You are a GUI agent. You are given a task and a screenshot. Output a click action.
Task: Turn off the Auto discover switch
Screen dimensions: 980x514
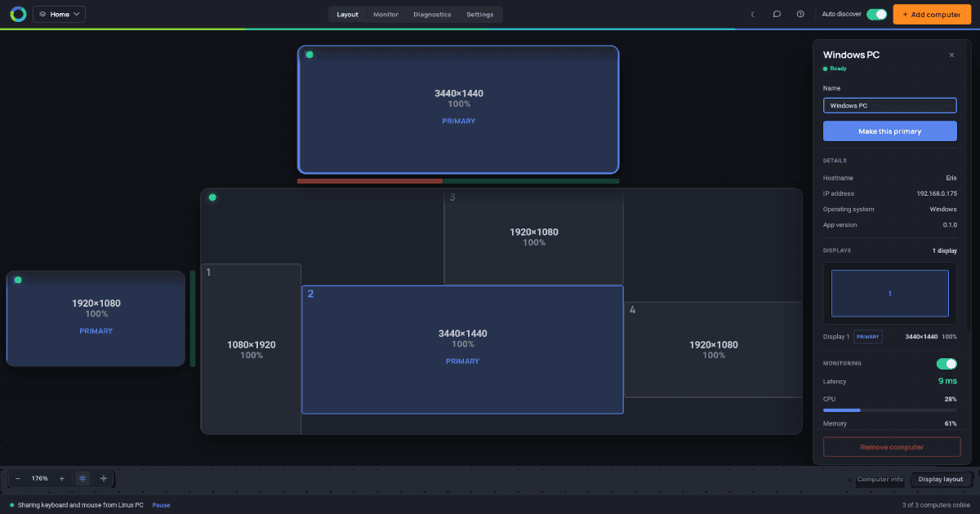point(876,14)
